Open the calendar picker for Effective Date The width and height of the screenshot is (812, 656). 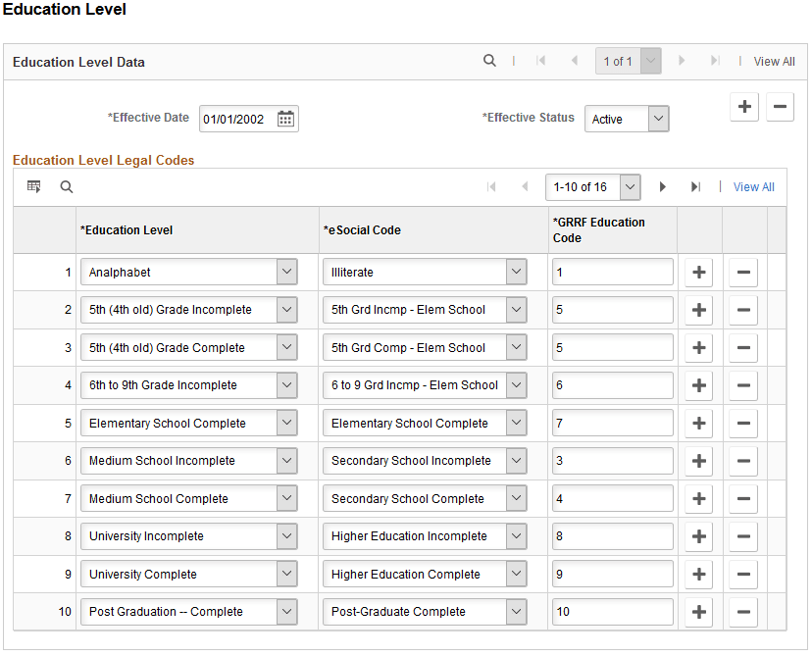pyautogui.click(x=285, y=118)
